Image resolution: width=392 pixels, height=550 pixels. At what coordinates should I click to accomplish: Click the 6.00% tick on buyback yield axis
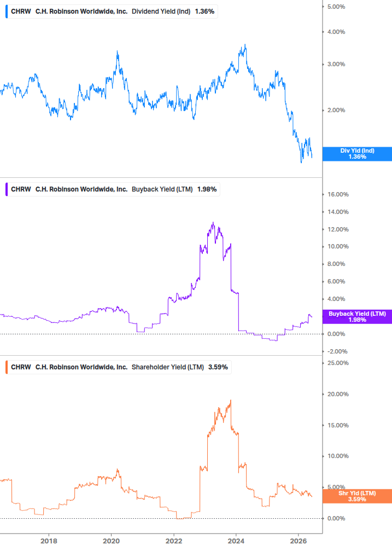point(336,282)
